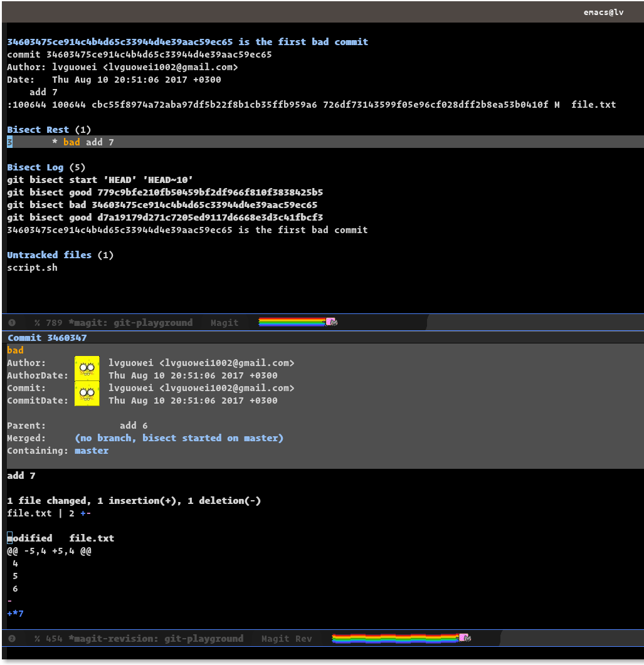
Task: Collapse the Untracked files section
Action: click(60, 255)
